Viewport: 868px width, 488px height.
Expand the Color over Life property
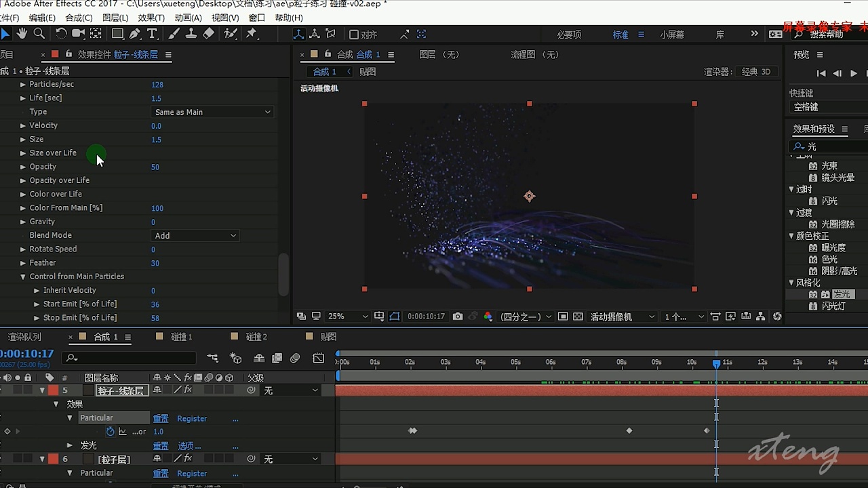[x=22, y=194]
